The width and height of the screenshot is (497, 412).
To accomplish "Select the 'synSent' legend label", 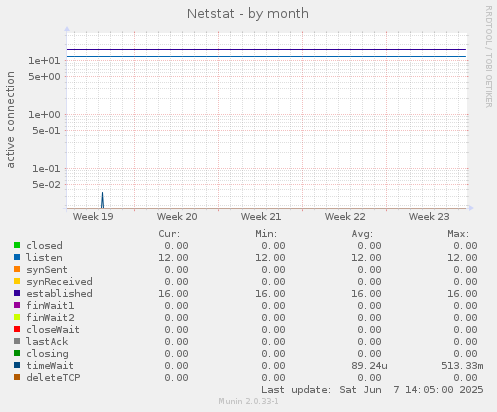I will click(47, 270).
